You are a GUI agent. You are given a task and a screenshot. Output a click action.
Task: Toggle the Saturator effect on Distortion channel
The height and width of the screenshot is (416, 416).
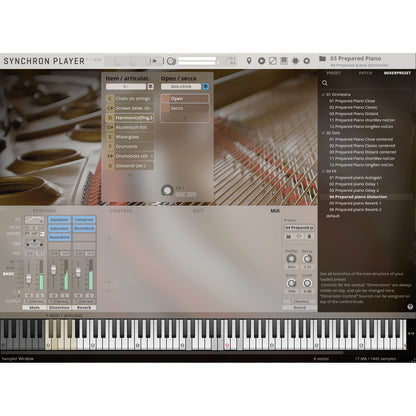tap(60, 228)
